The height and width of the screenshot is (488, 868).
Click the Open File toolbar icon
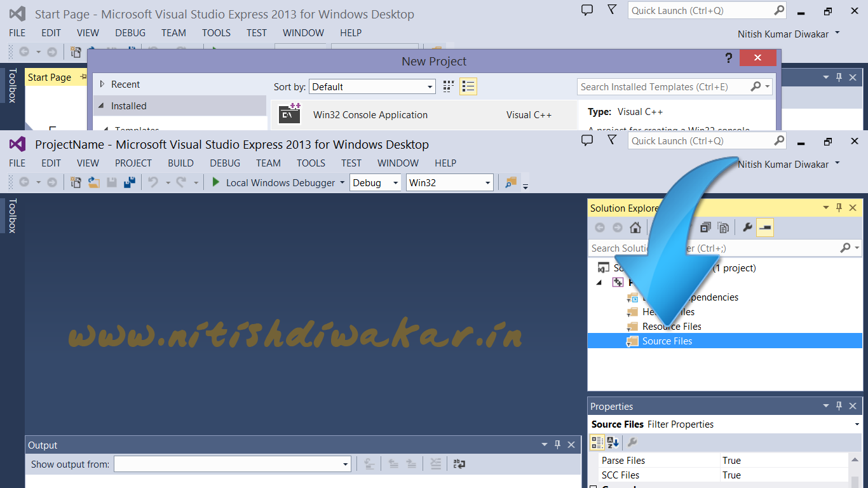pos(94,182)
